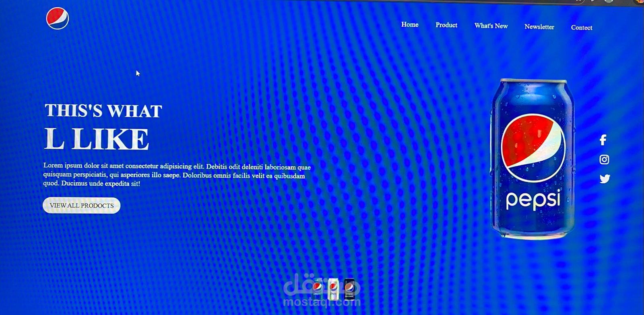Screen dimensions: 644x315
Task: Click the "THIS'S WHAT" heading
Action: coord(103,111)
